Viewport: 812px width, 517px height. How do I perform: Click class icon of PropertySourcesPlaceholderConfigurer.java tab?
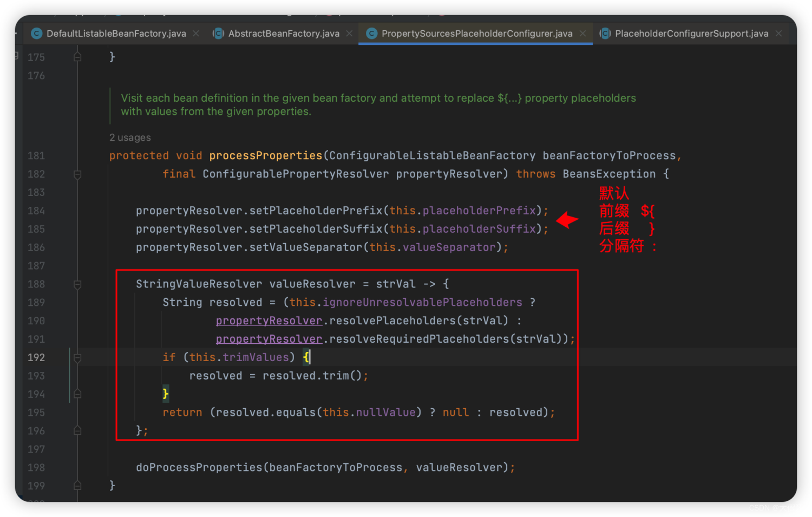[372, 34]
